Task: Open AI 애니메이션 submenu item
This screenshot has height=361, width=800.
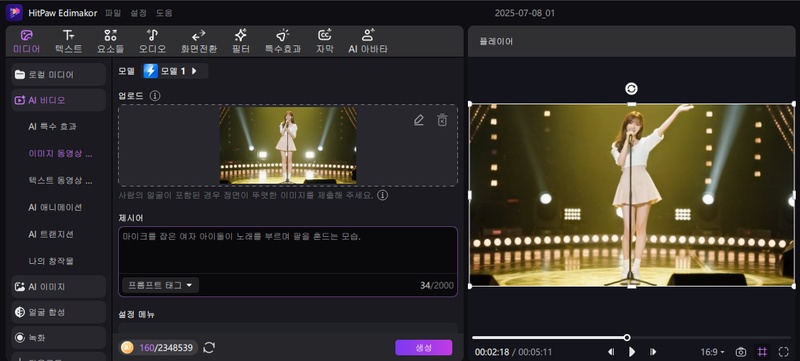Action: 55,207
